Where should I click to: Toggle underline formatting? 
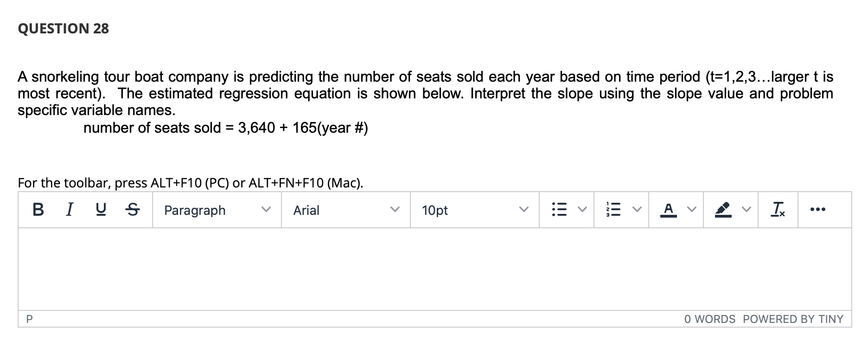(100, 210)
